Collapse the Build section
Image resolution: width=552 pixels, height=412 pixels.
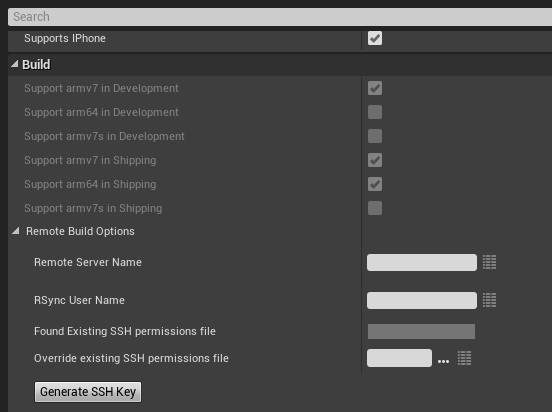[x=14, y=64]
